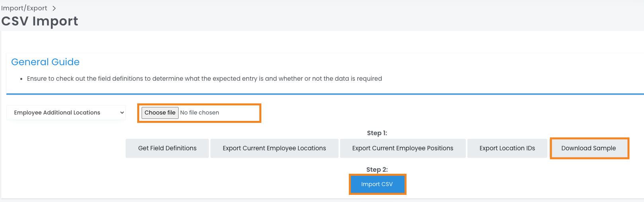Select the General Guide heading
The width and height of the screenshot is (644, 202).
[45, 62]
